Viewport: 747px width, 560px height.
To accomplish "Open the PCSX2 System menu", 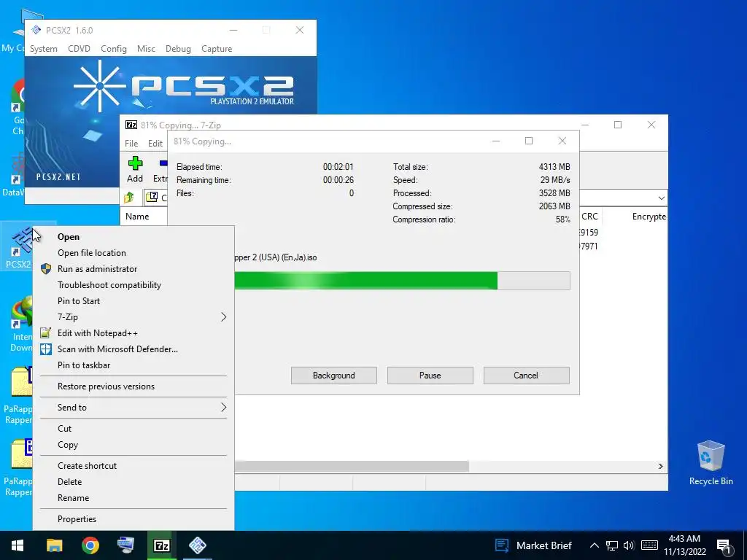I will 43,49.
